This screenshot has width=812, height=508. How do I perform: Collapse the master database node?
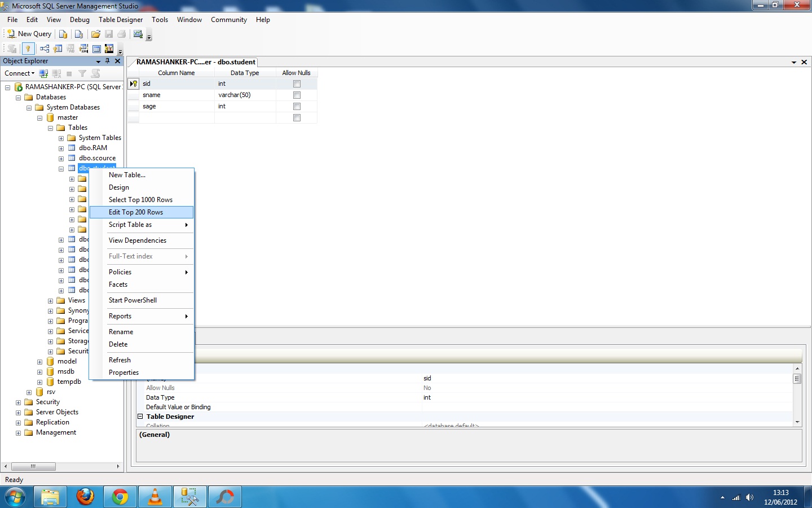click(x=39, y=118)
